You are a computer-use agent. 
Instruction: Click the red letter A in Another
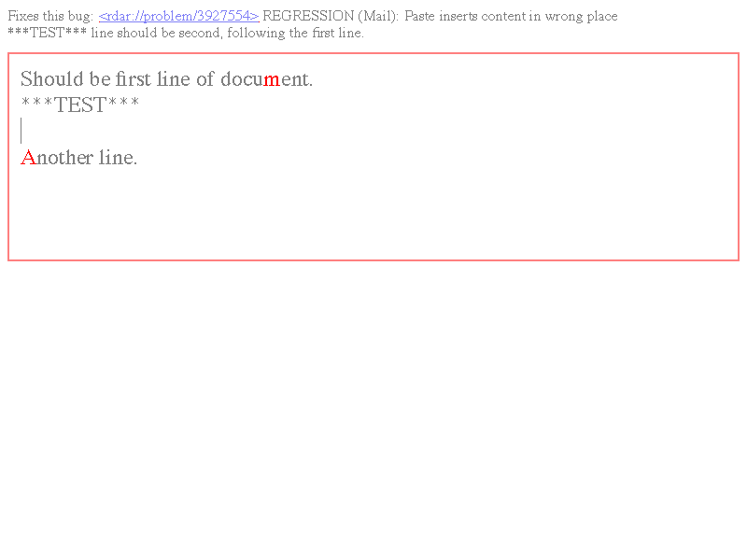(x=28, y=157)
